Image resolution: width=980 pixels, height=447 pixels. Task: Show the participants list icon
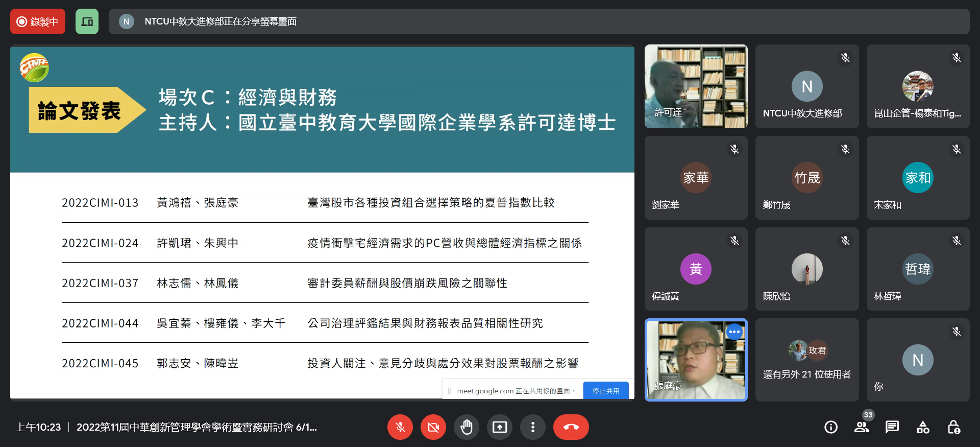(x=862, y=427)
